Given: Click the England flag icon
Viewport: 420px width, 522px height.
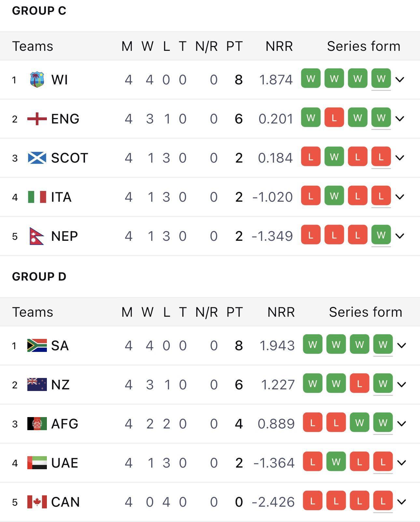Looking at the screenshot, I should click(x=37, y=119).
